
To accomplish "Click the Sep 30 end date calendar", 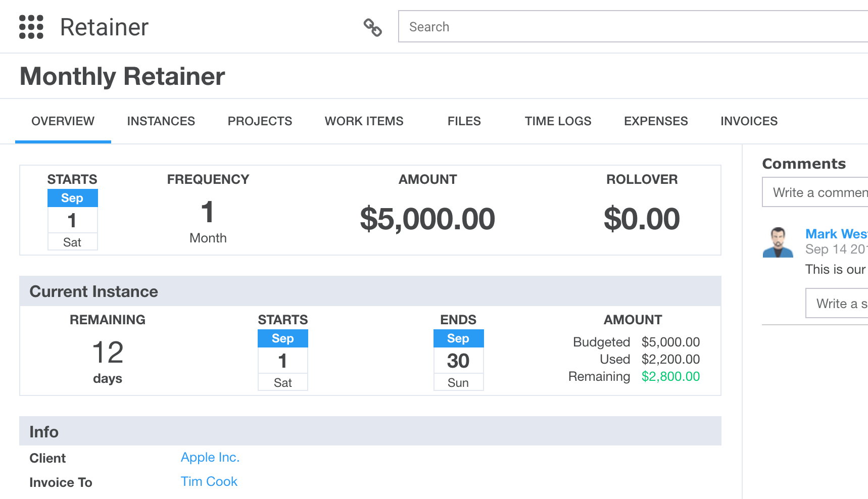I will (x=458, y=360).
